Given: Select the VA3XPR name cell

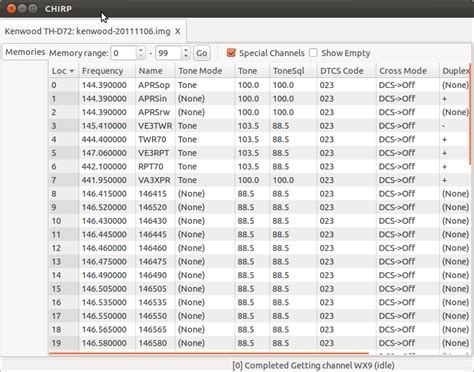Looking at the screenshot, I should (155, 180).
